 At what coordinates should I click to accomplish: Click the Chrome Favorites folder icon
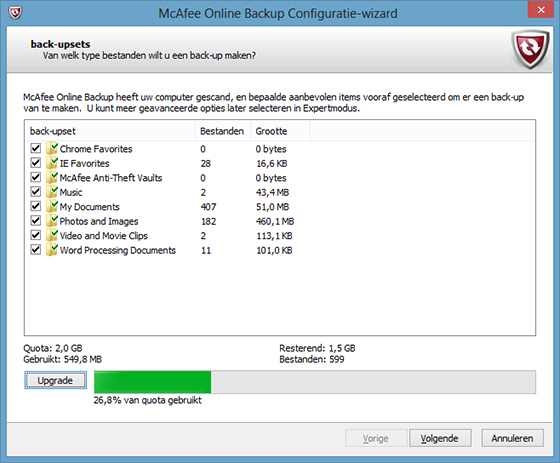point(52,148)
